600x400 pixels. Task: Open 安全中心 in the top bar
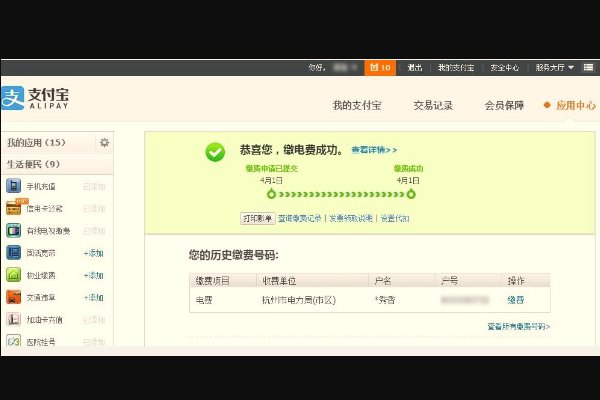tap(504, 68)
